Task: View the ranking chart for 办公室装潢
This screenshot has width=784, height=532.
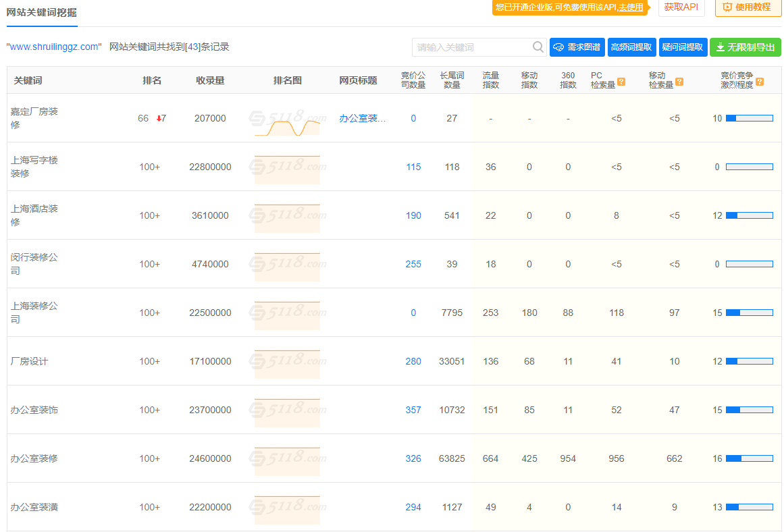Action: [x=287, y=510]
